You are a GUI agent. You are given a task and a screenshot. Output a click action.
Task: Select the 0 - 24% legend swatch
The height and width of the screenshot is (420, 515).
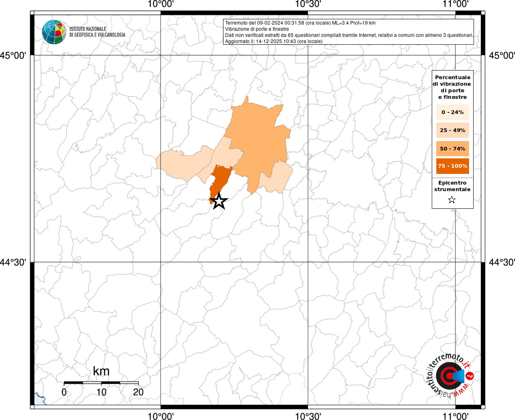(x=453, y=112)
